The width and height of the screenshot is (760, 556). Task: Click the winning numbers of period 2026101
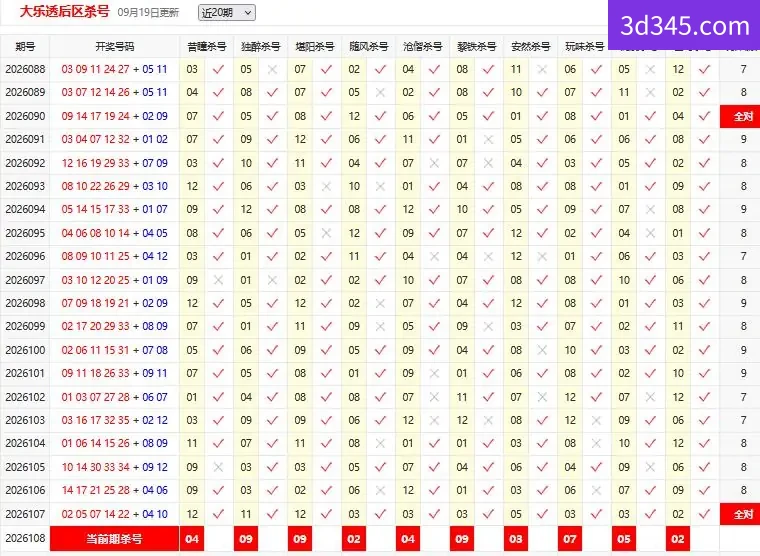(x=114, y=373)
